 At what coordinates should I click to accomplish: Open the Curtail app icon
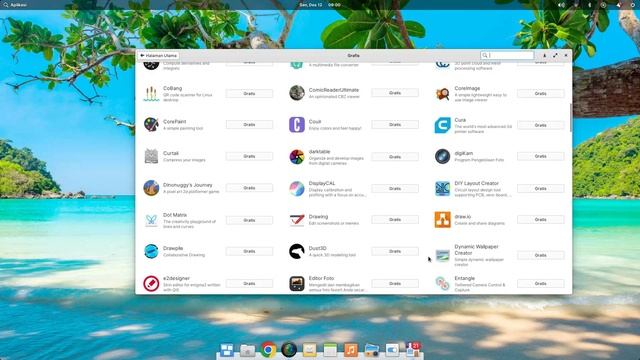point(151,156)
